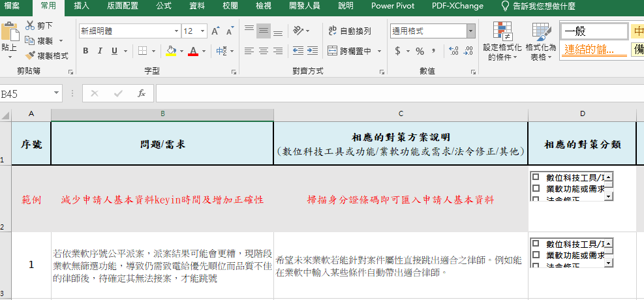Switch to Power Pivot tab

(x=393, y=6)
